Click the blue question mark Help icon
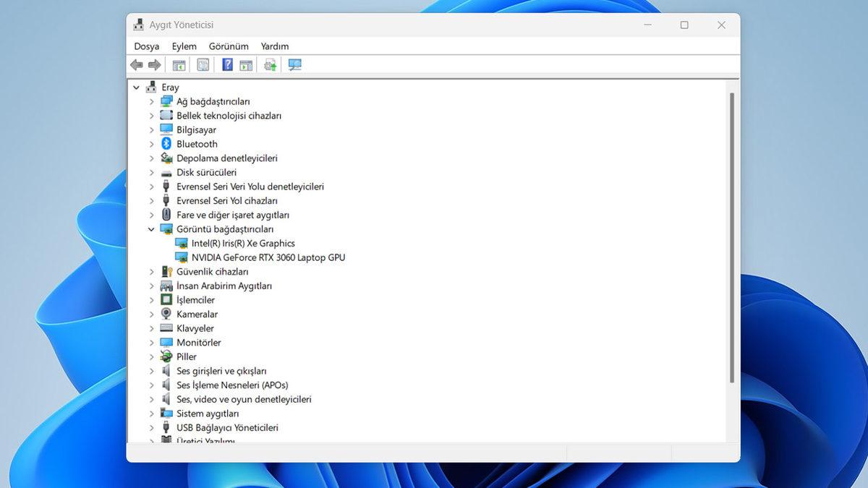The image size is (868, 488). (227, 65)
